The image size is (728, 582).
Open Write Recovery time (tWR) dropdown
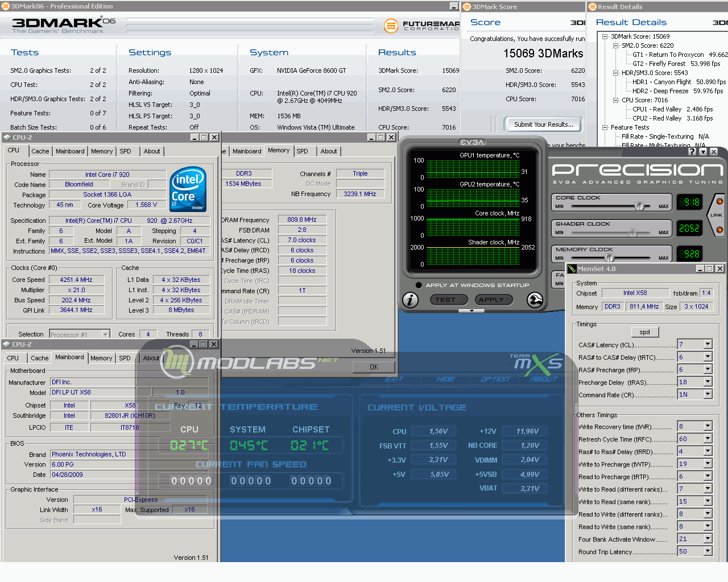(708, 426)
